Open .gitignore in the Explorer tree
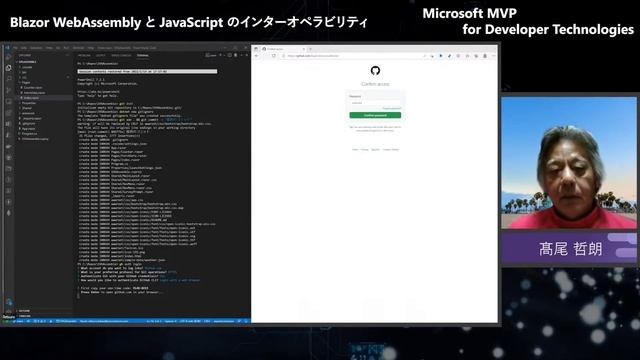This screenshot has height=360, width=640. tap(29, 123)
